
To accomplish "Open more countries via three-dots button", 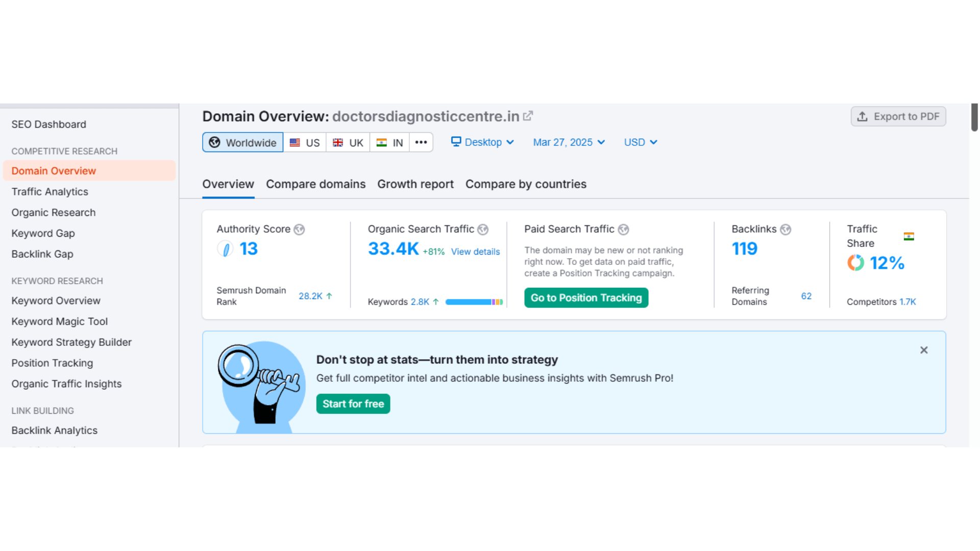I will pyautogui.click(x=421, y=142).
